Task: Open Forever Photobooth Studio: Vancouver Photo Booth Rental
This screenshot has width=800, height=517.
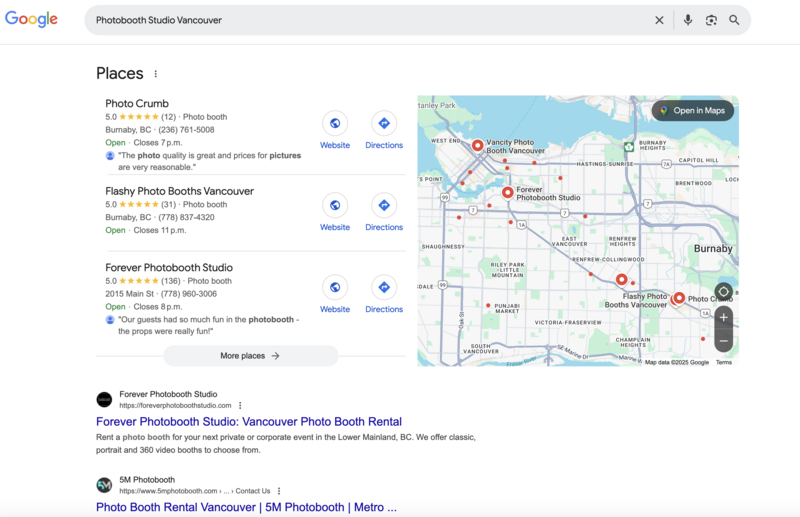Action: 249,422
